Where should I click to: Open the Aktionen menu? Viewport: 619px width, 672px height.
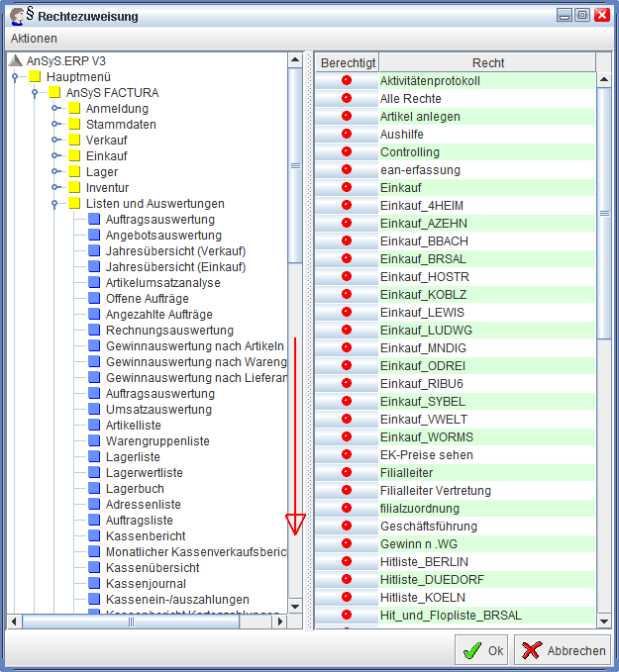point(34,39)
